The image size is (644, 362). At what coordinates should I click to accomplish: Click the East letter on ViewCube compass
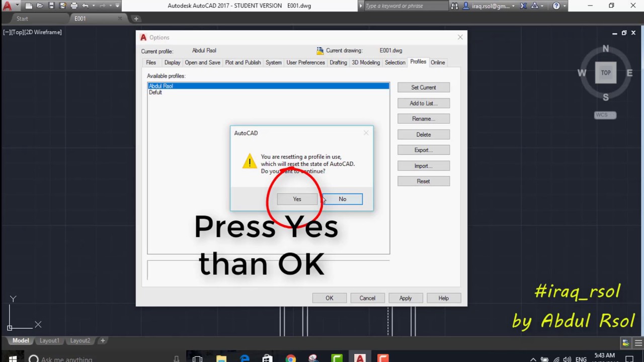click(629, 73)
